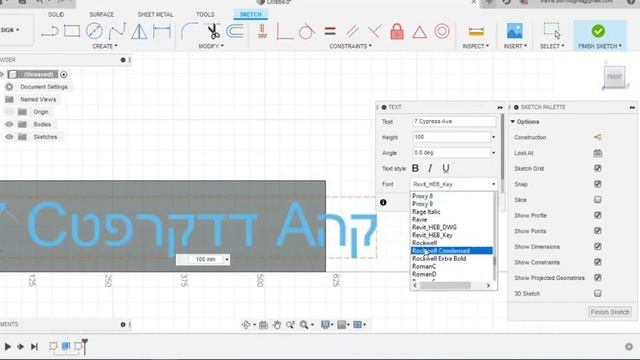Select the Circle sketch tool

point(94,31)
